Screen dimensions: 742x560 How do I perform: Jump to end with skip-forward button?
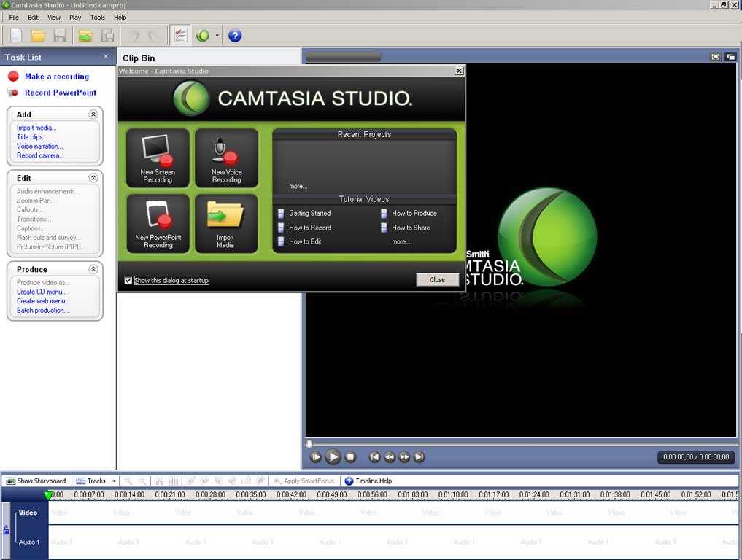coord(419,457)
